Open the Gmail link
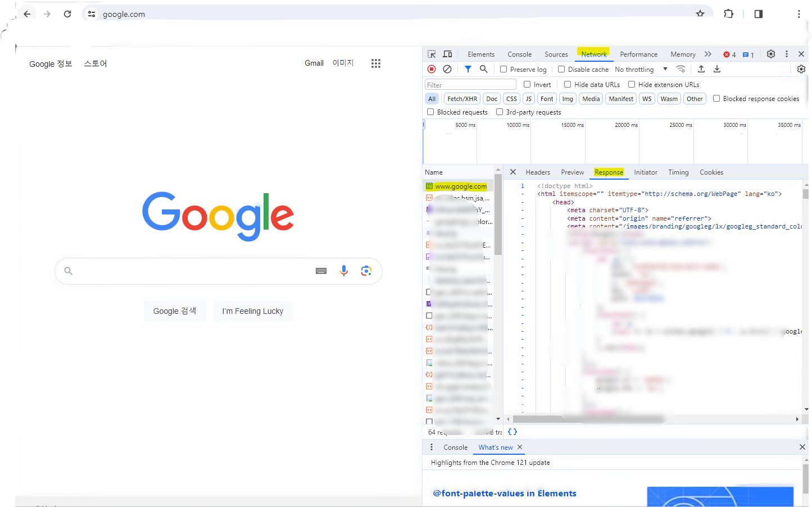The image size is (812, 507). pyautogui.click(x=314, y=63)
